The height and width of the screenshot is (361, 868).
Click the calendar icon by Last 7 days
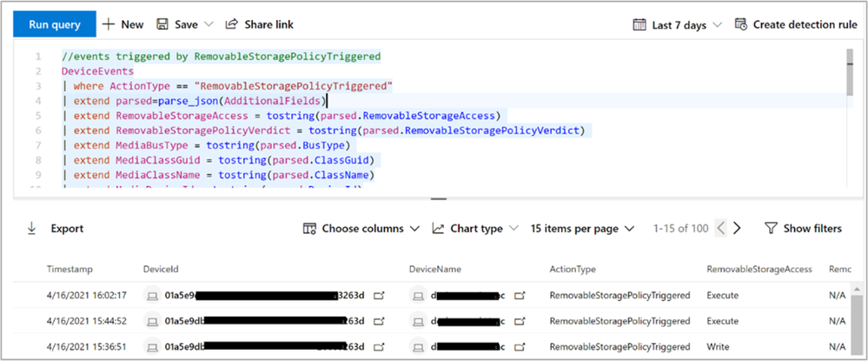639,24
